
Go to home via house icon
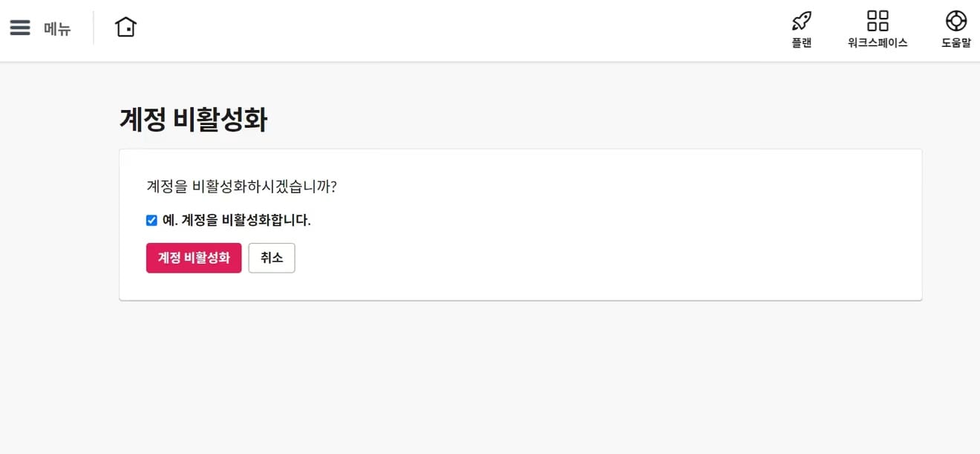coord(126,27)
